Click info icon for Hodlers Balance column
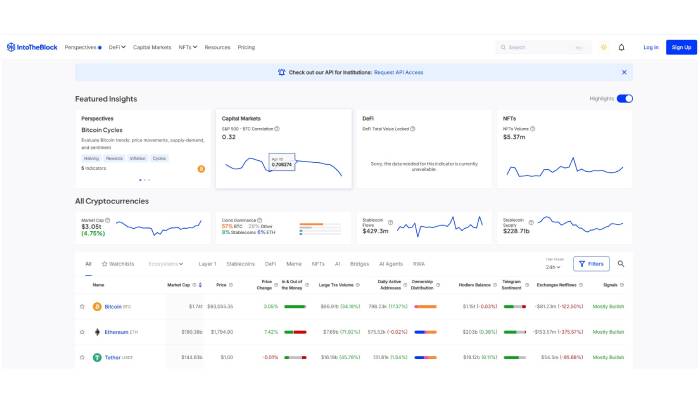This screenshot has width=700, height=400. point(495,285)
